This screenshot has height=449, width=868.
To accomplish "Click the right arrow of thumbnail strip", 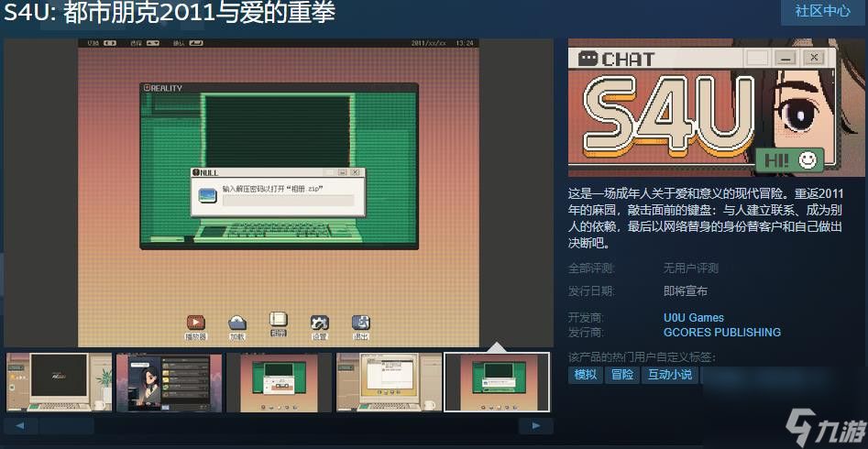I will pos(536,426).
